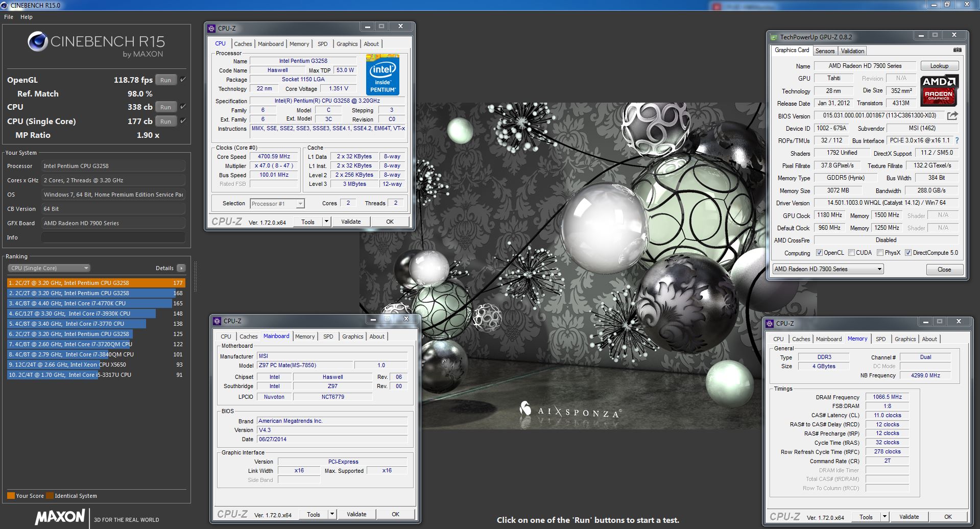
Task: Run the CPU Single Core benchmark
Action: [x=166, y=122]
